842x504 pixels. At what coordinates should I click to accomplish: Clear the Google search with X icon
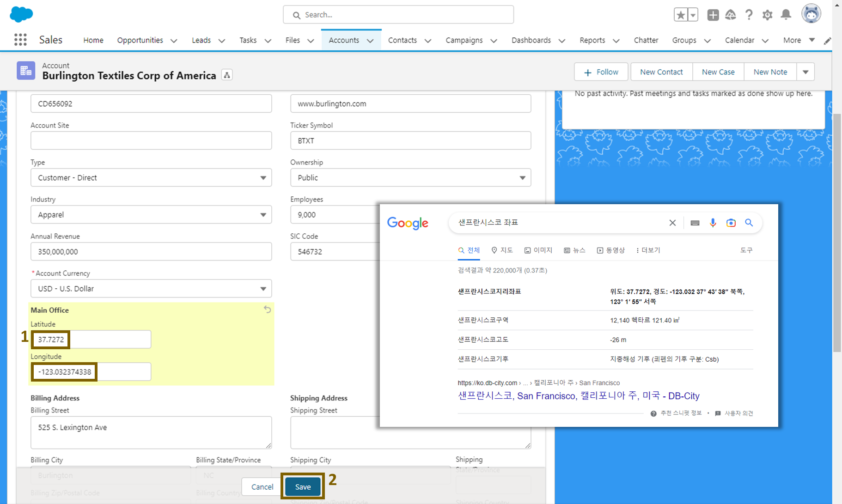[x=672, y=223]
